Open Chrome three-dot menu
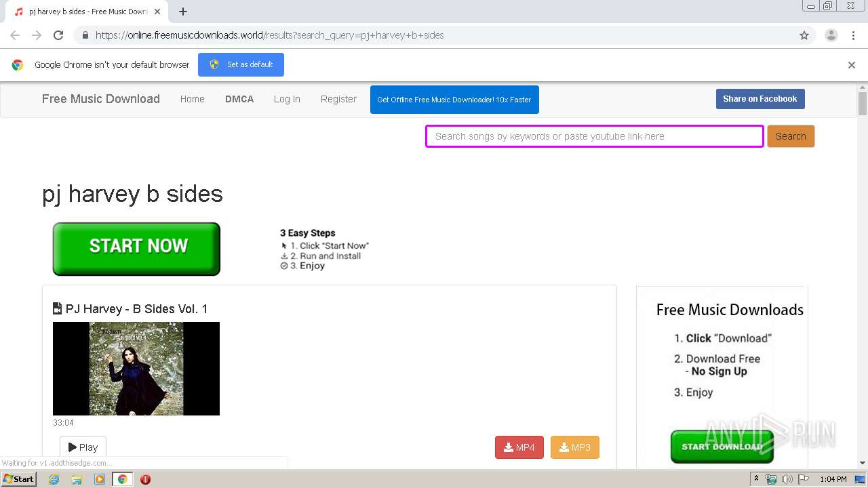 [x=853, y=35]
